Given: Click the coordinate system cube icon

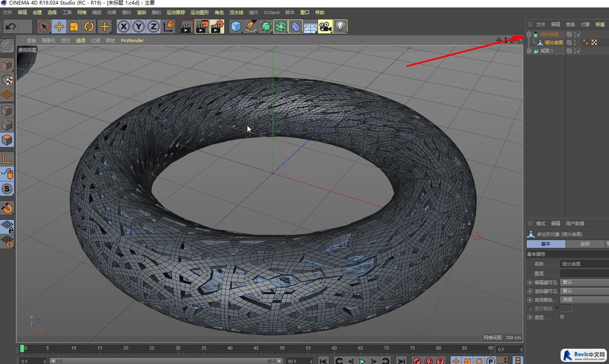Looking at the screenshot, I should click(x=168, y=26).
